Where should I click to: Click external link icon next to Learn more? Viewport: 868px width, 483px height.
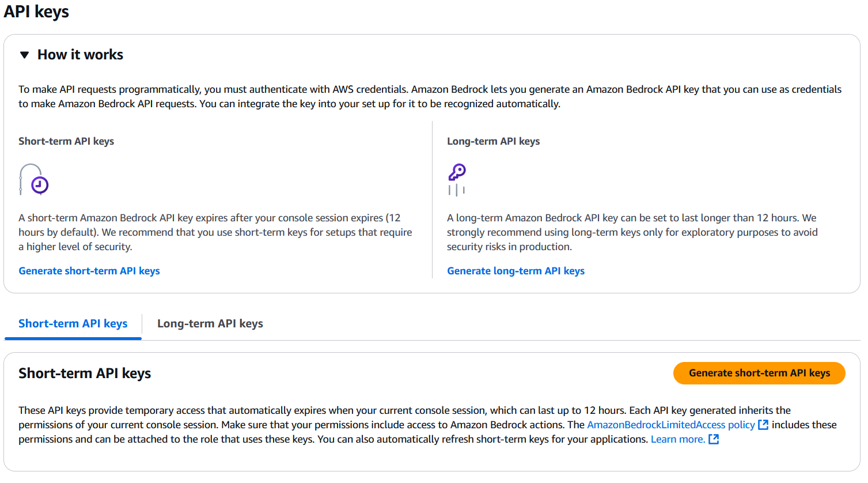714,439
